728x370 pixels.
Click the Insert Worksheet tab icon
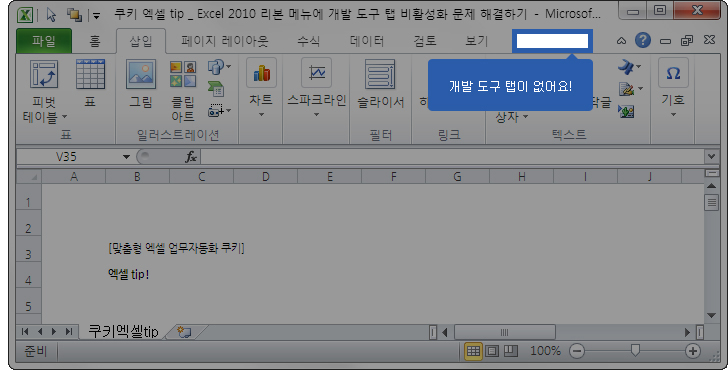[184, 332]
